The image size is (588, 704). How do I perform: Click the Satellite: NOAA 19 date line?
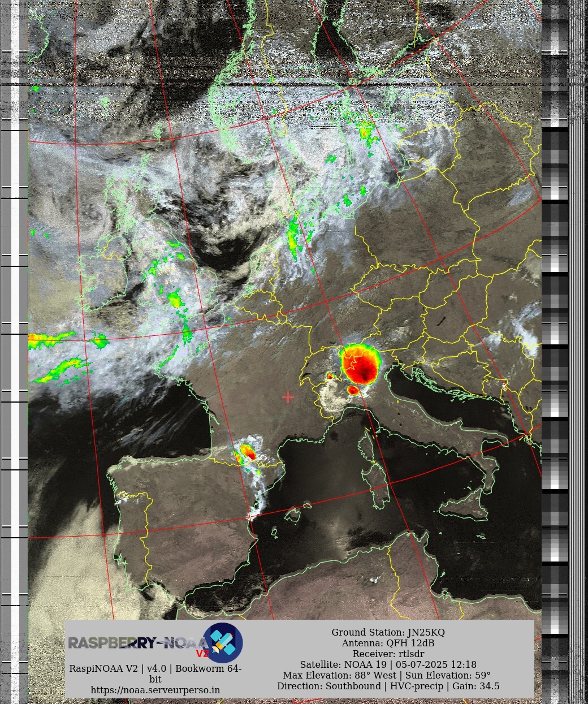click(x=388, y=664)
